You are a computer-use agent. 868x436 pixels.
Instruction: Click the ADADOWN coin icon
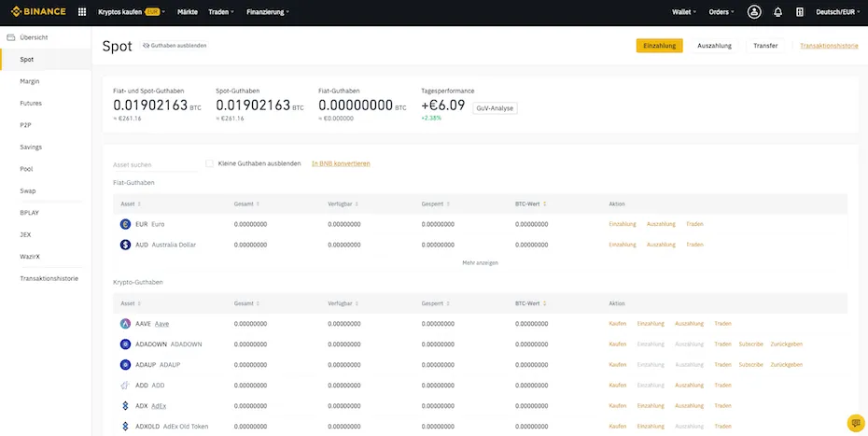[x=125, y=344]
